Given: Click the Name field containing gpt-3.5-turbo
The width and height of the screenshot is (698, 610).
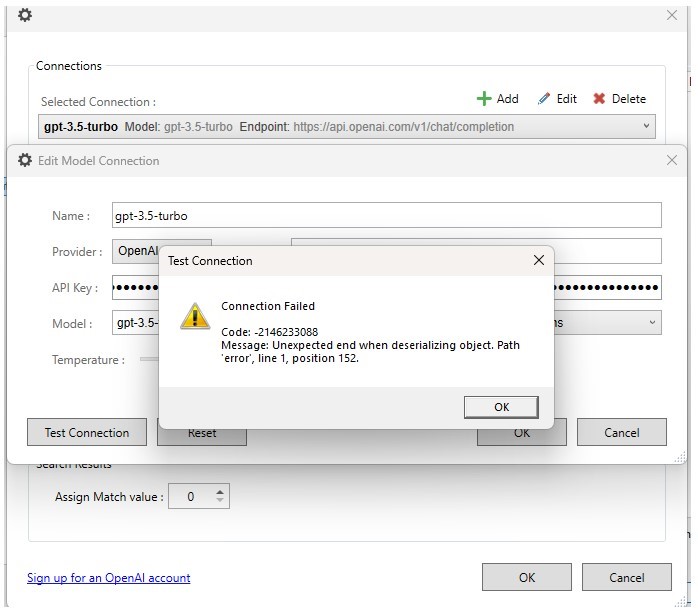Looking at the screenshot, I should pyautogui.click(x=386, y=215).
